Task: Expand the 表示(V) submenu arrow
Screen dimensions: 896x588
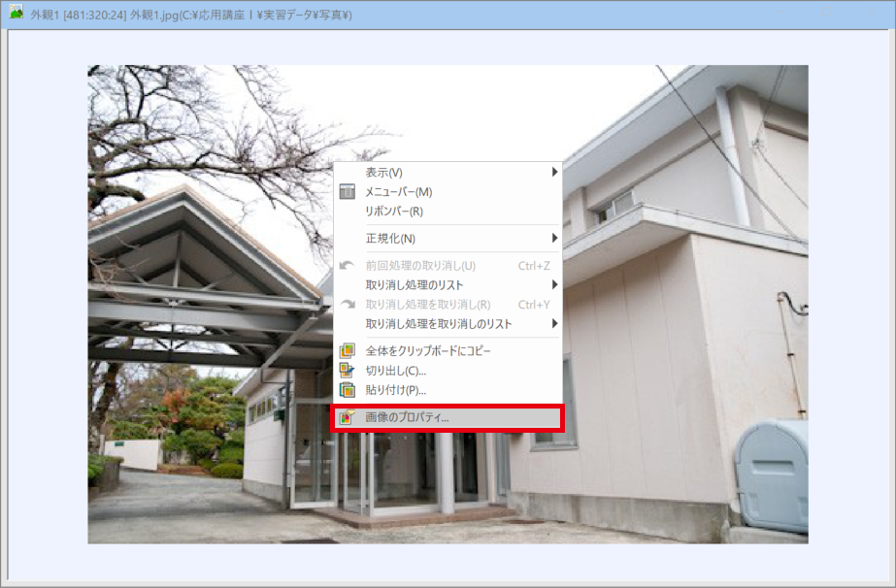Action: [x=554, y=173]
